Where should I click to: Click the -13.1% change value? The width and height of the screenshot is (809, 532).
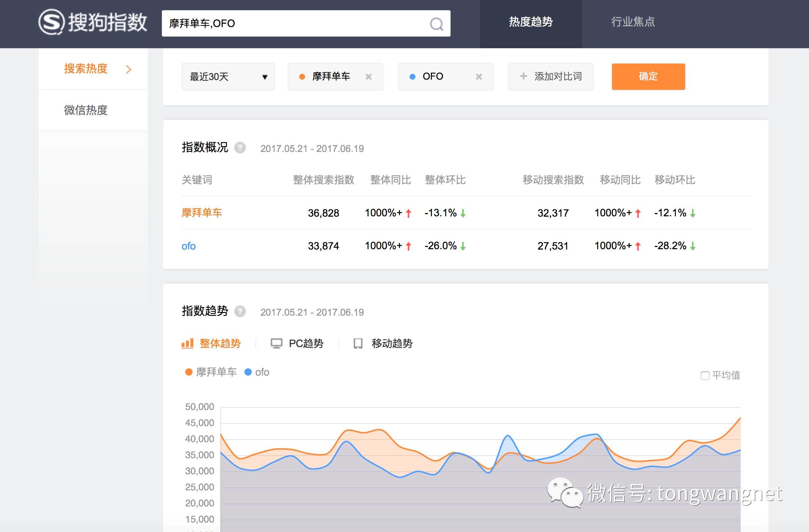(441, 213)
